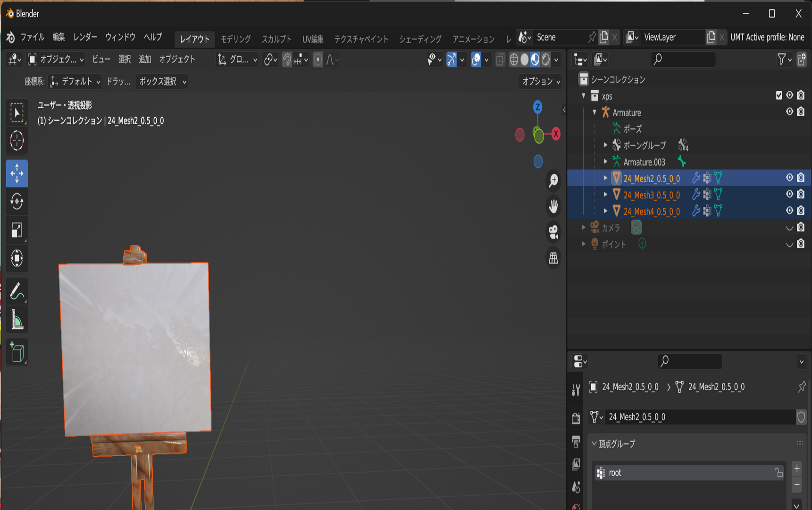Add a new vertex group with plus
The height and width of the screenshot is (510, 812).
tap(797, 468)
